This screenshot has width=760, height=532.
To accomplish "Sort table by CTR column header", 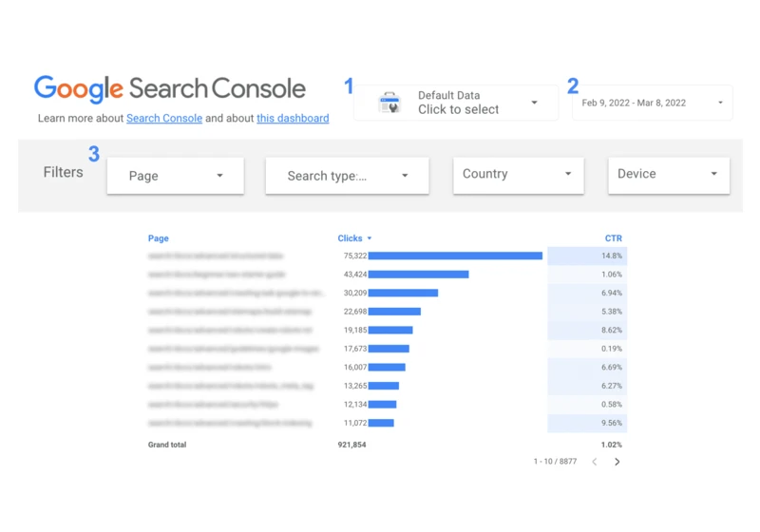I will (x=613, y=238).
